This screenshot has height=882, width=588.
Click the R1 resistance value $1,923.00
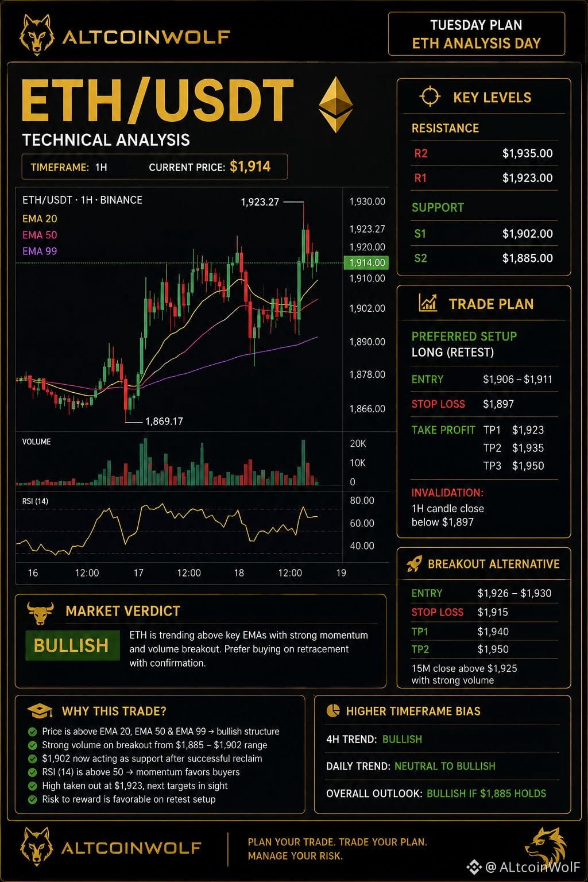pos(527,178)
